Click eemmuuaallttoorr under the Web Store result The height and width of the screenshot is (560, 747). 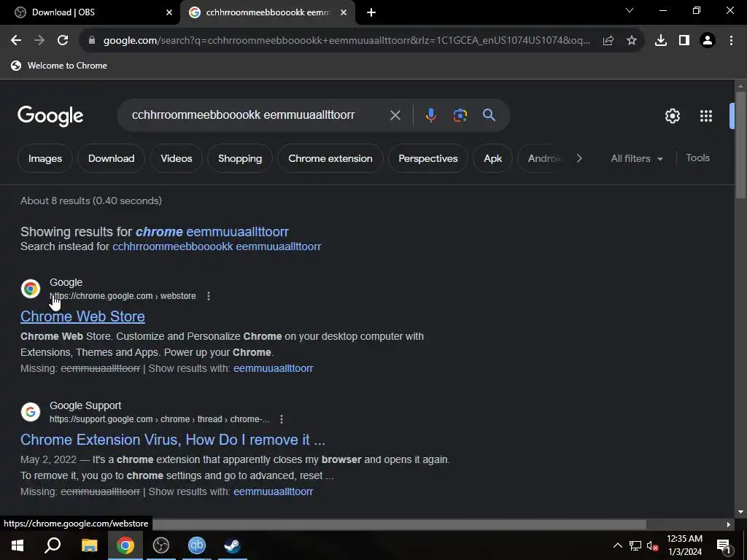273,368
